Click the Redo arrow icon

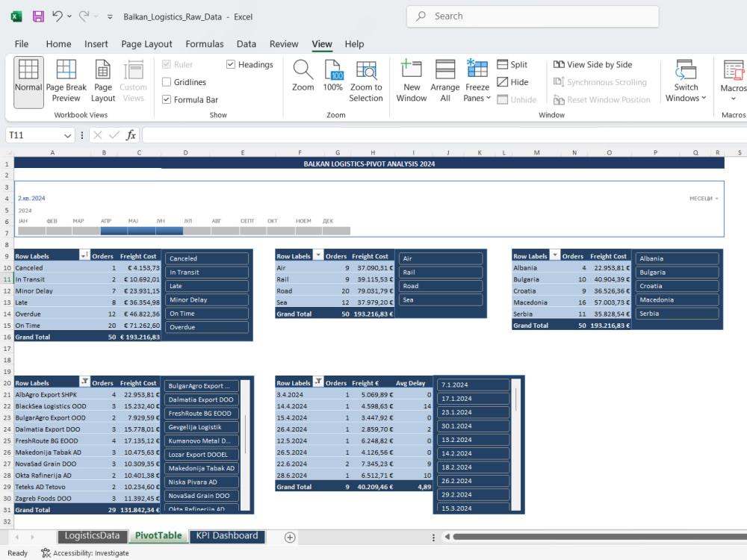point(84,16)
